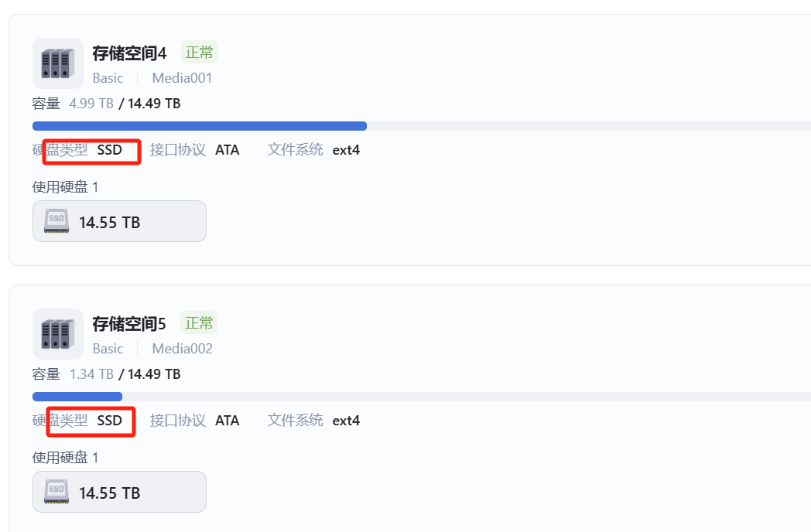Click the 正常 status badge of 存储空间4

click(x=199, y=53)
